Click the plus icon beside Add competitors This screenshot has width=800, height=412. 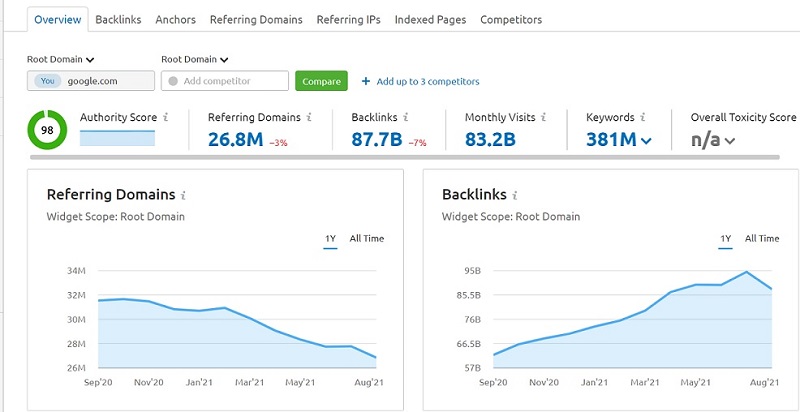coord(365,81)
